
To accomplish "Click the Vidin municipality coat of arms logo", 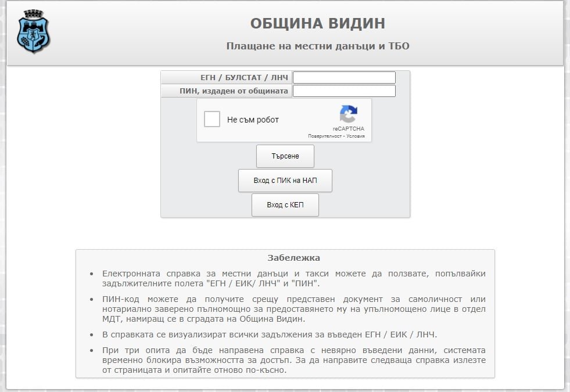I will tap(33, 33).
